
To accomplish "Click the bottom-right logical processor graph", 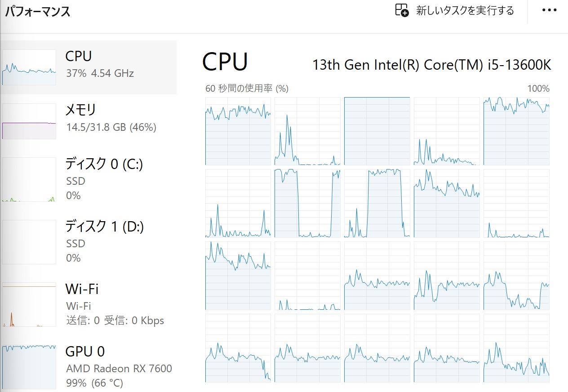I will pos(516,348).
